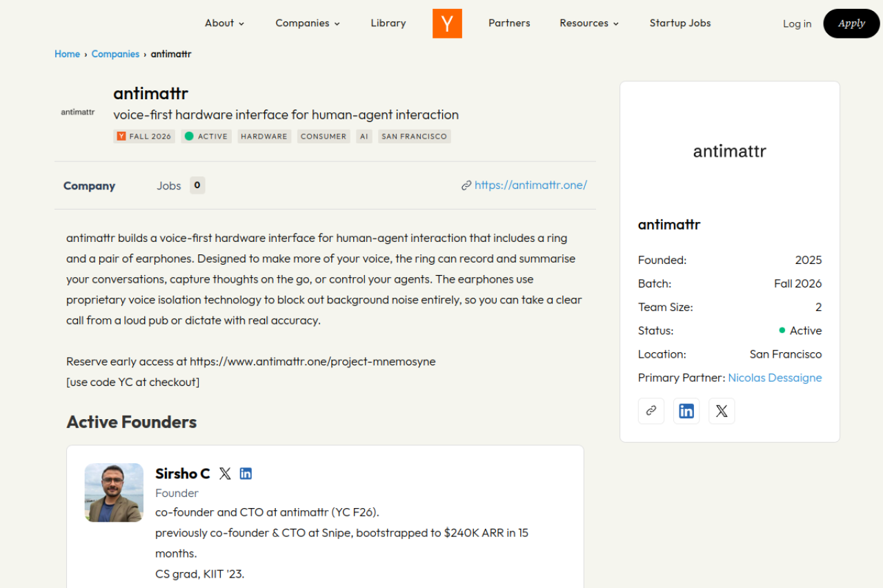Click the Batch value Fall 2026 in sidebar
Viewport: 883px width, 588px height.
[798, 283]
